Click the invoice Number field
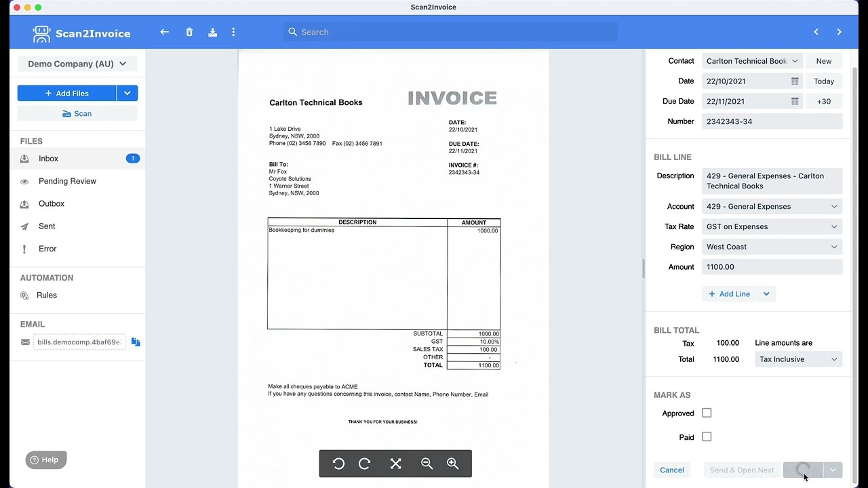 coord(772,121)
